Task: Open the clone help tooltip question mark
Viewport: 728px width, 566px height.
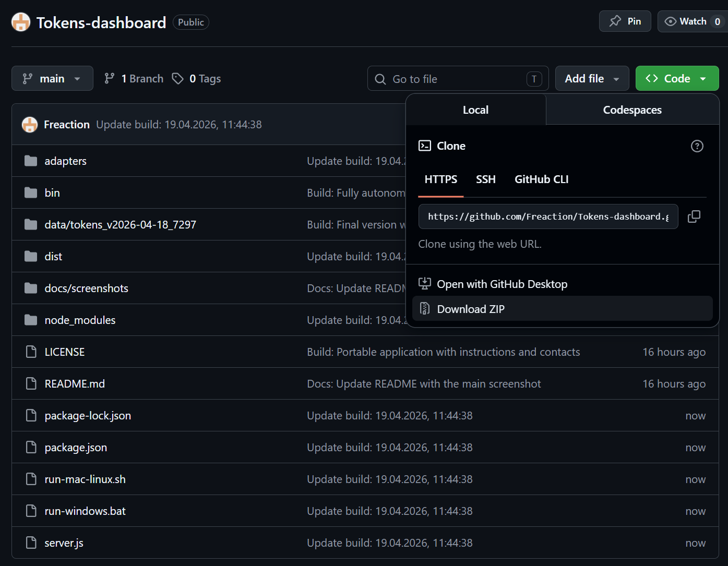Action: 697,146
